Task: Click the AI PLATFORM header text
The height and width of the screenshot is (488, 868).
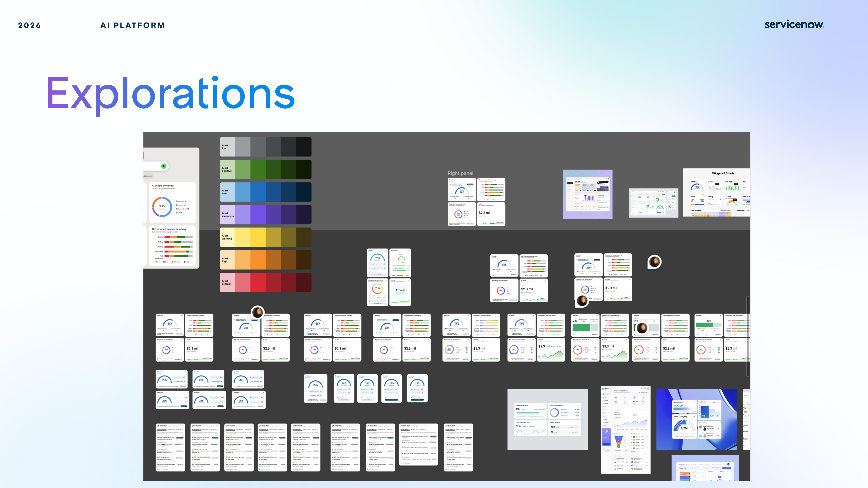Action: [x=133, y=25]
